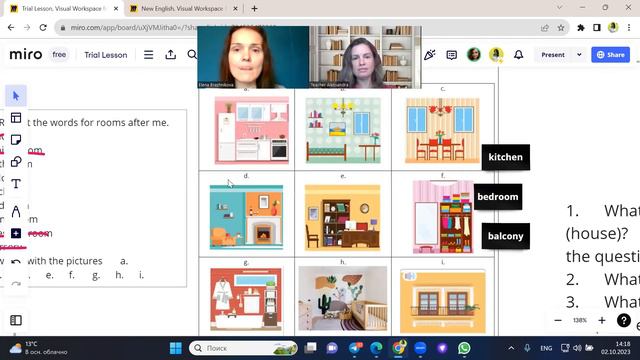Toggle Chrome side panel

[x=597, y=28]
